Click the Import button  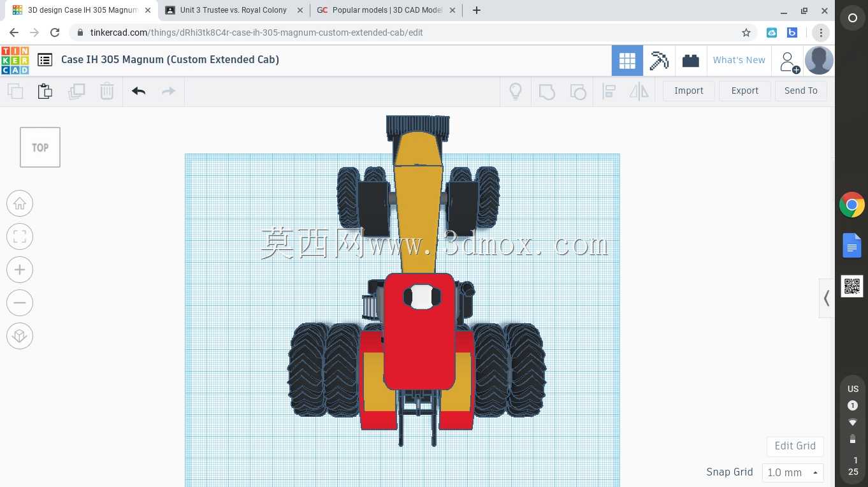tap(689, 91)
